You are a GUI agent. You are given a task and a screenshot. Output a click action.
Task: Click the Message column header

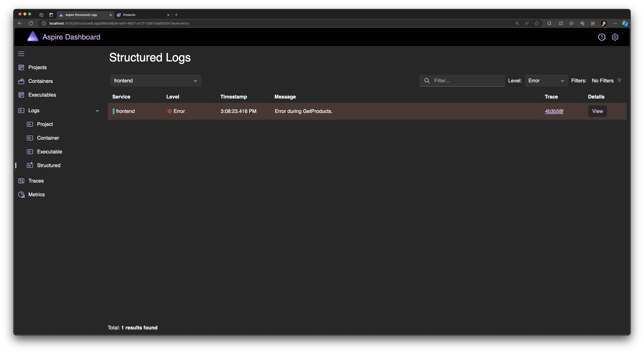click(285, 97)
